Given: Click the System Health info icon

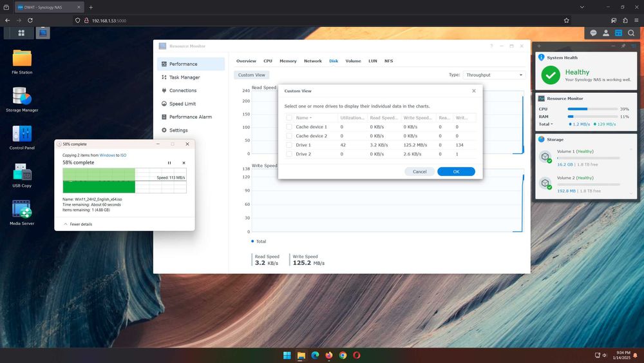Looking at the screenshot, I should click(542, 57).
